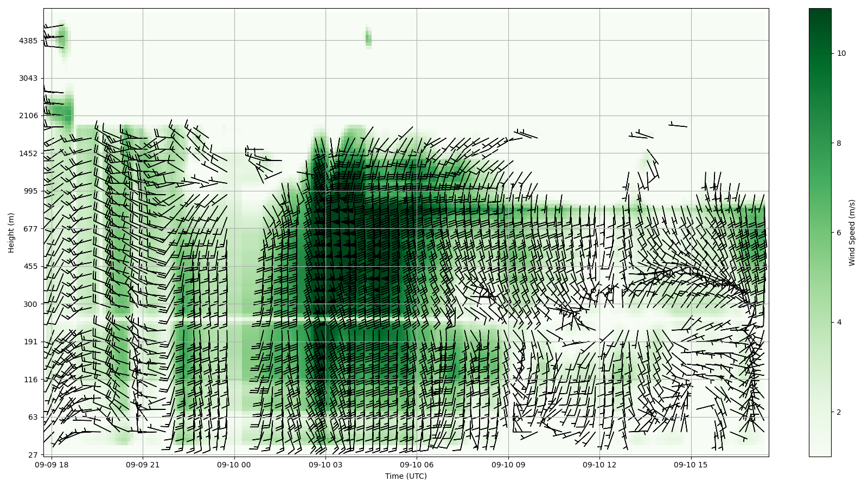
Task: Select the 09-10 12 time tick label
Action: pyautogui.click(x=599, y=465)
